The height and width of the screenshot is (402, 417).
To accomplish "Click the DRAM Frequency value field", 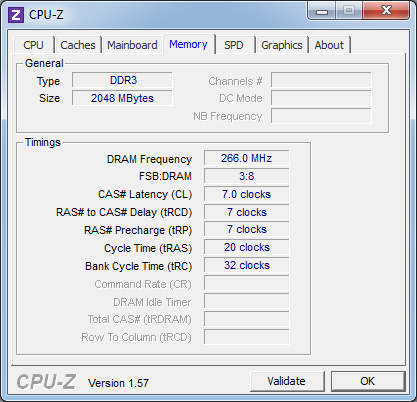I will click(x=246, y=158).
